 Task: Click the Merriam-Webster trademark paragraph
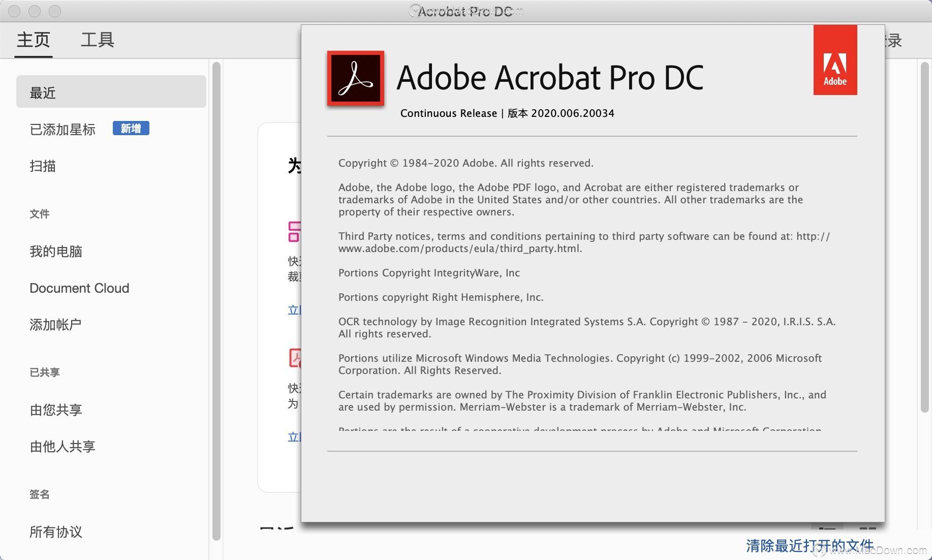pos(582,401)
